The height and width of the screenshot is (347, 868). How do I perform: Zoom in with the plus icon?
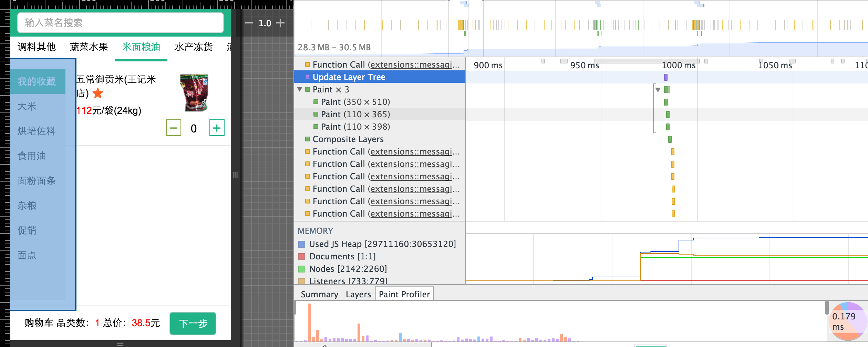[281, 23]
